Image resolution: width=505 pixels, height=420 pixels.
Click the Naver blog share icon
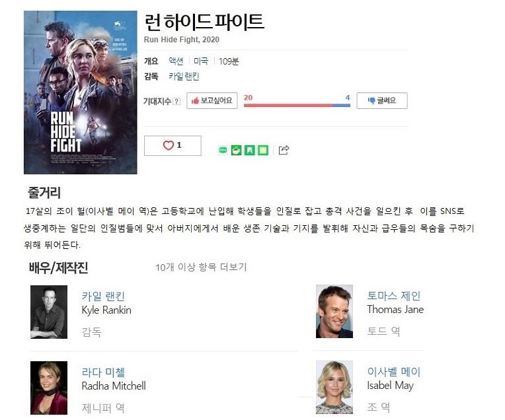pyautogui.click(x=223, y=150)
